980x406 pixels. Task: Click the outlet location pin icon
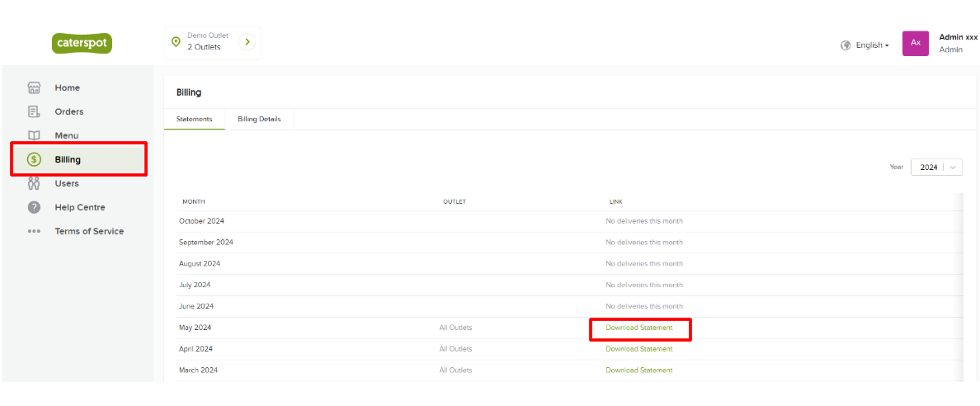point(176,42)
